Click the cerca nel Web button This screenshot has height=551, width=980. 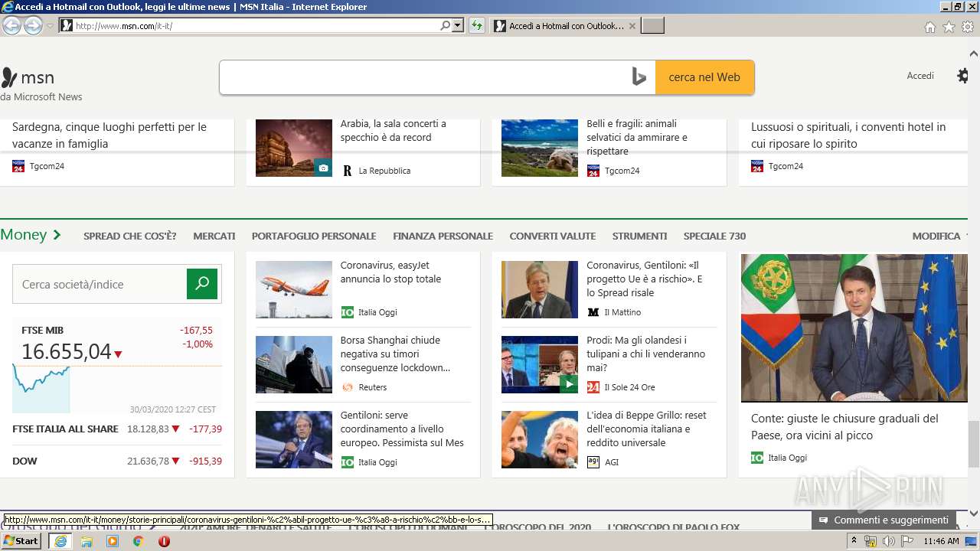(704, 77)
